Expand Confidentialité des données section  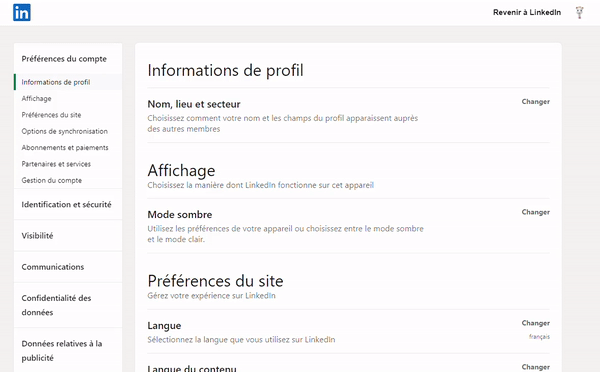(56, 305)
